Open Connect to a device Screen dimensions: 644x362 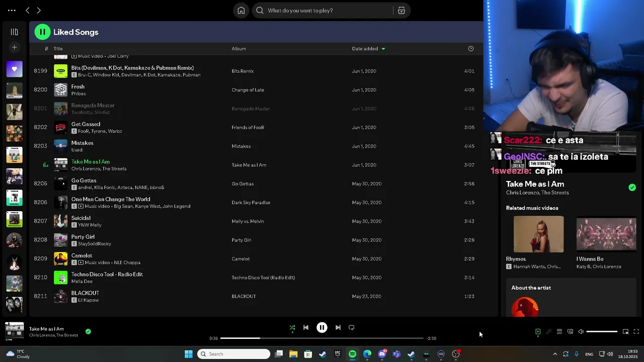point(570,332)
